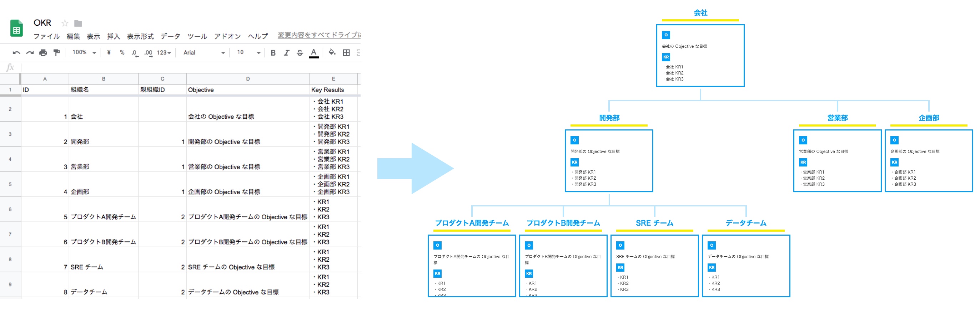Screen dimensions: 980x313
Task: Open the fill color bucket tool
Action: (x=332, y=52)
